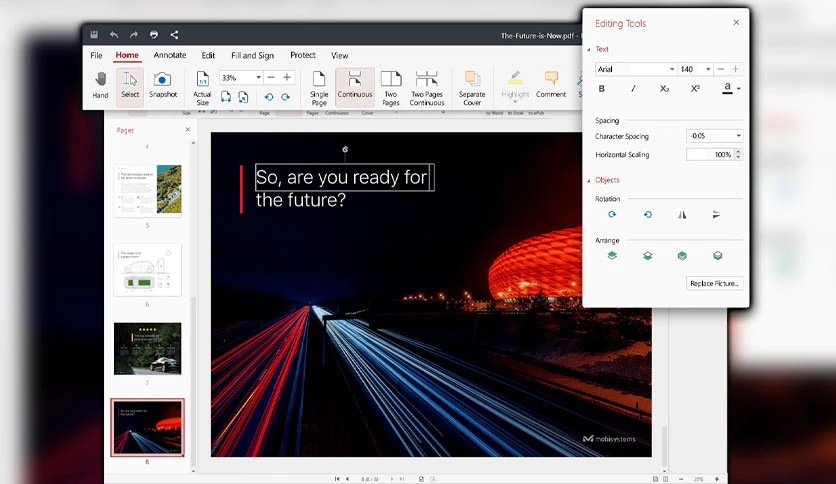Select page 6 car diagram thumbnail
Viewport: 836px width, 484px height.
click(148, 270)
